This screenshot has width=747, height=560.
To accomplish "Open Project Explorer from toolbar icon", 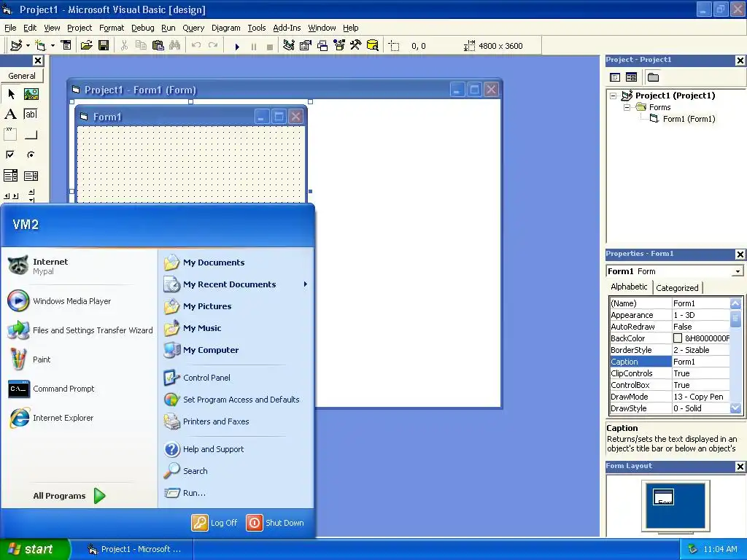I will [x=288, y=46].
